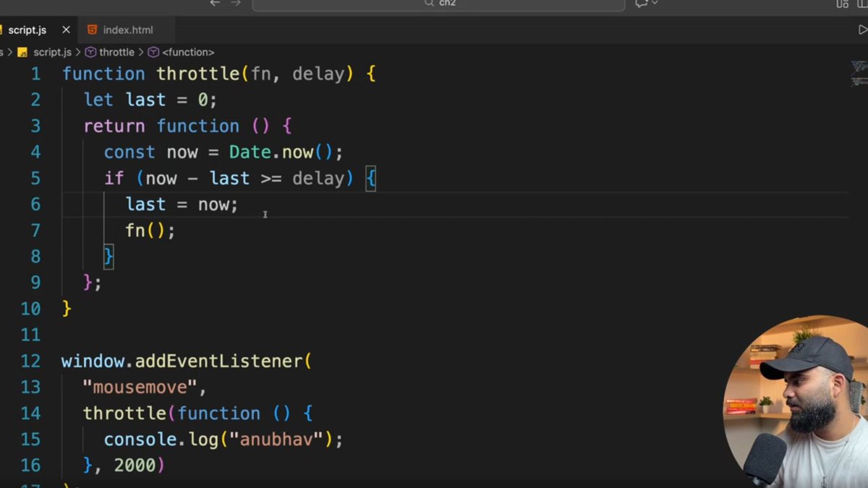868x488 pixels.
Task: Click the symbol icon beside <function> breadcrumb
Action: tap(153, 52)
